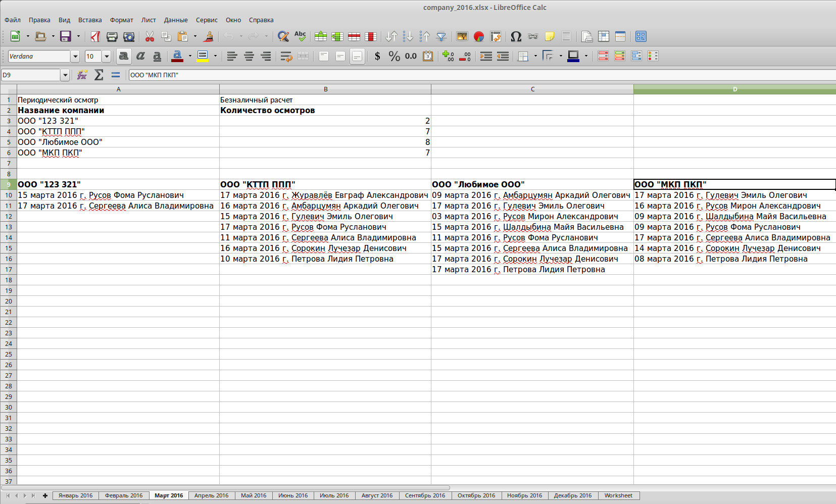Select column B header

(325, 89)
